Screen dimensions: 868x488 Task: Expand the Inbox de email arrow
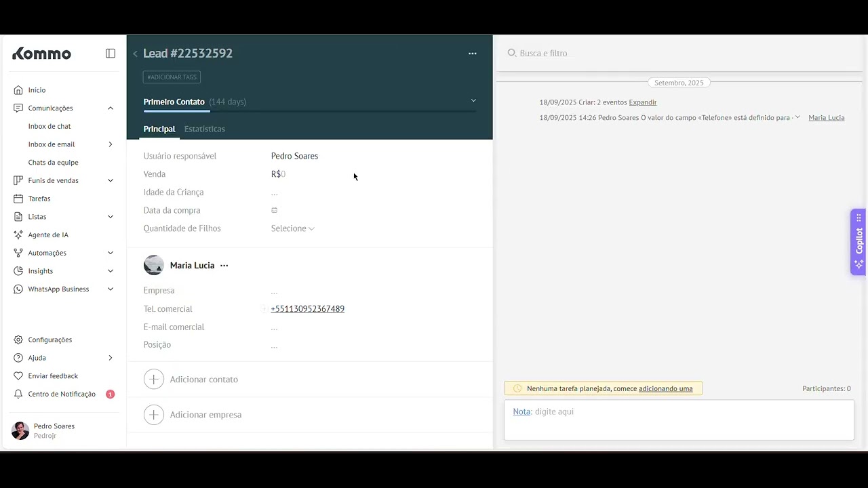(111, 144)
